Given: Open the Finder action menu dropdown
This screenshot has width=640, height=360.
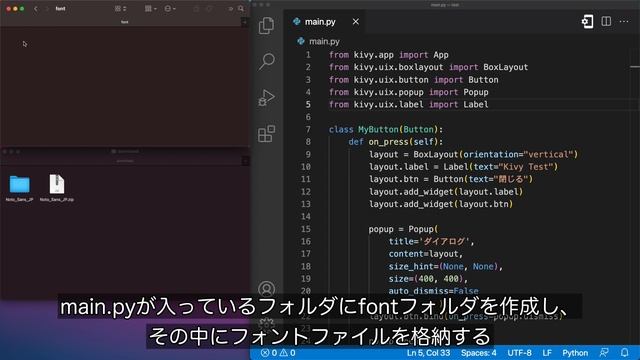Looking at the screenshot, I should pyautogui.click(x=169, y=9).
